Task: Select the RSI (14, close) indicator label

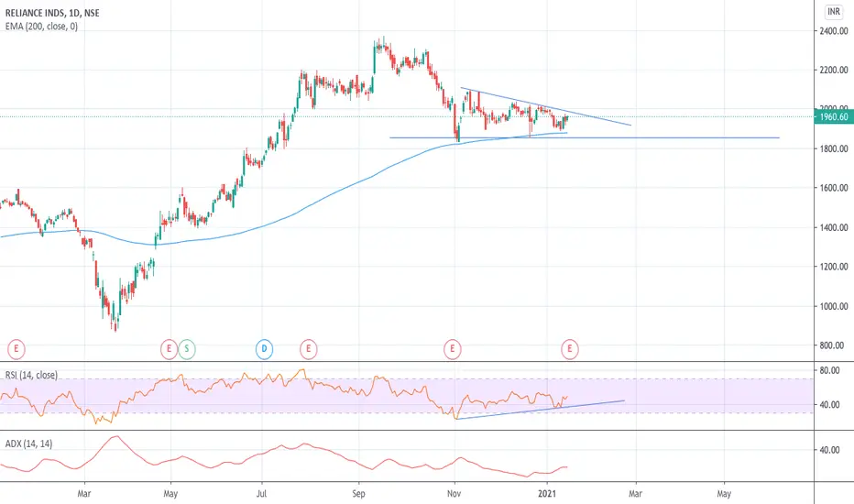Action: tap(31, 375)
